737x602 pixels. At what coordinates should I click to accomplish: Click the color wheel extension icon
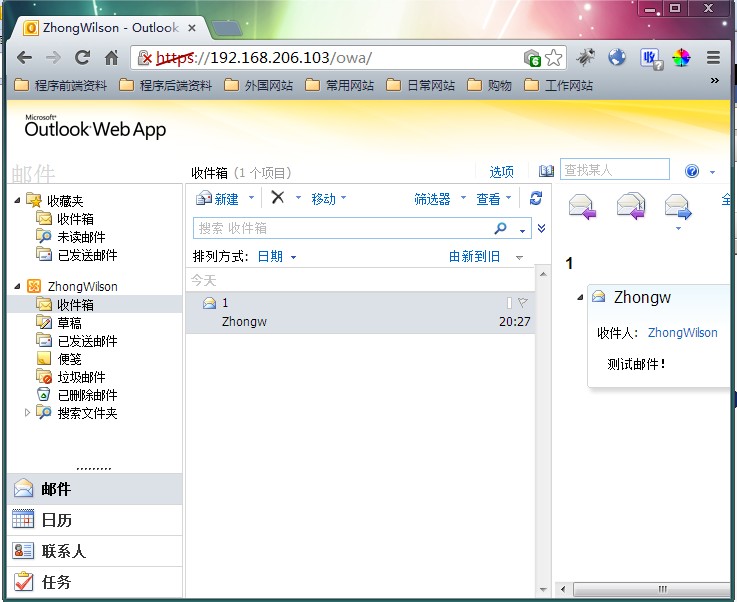click(x=681, y=58)
